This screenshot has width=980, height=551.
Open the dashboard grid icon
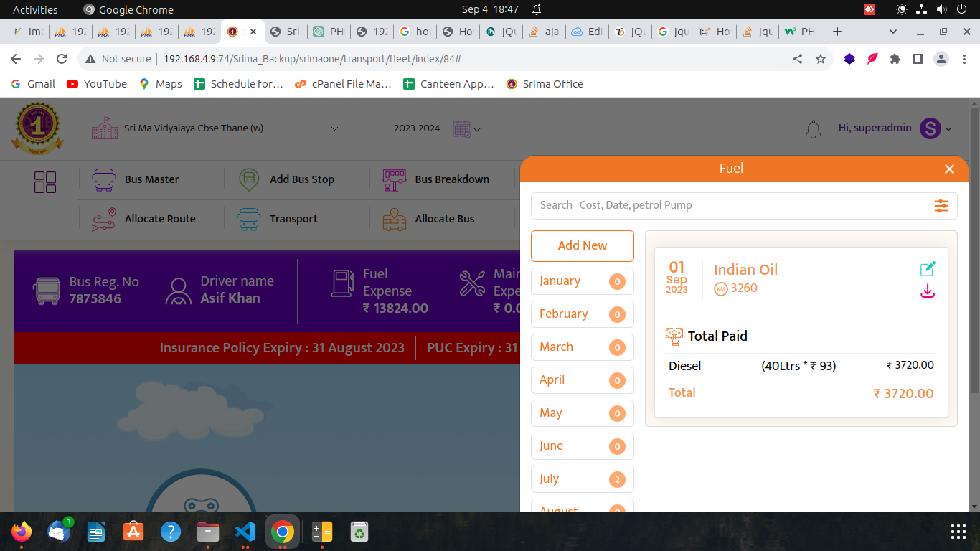tap(45, 182)
